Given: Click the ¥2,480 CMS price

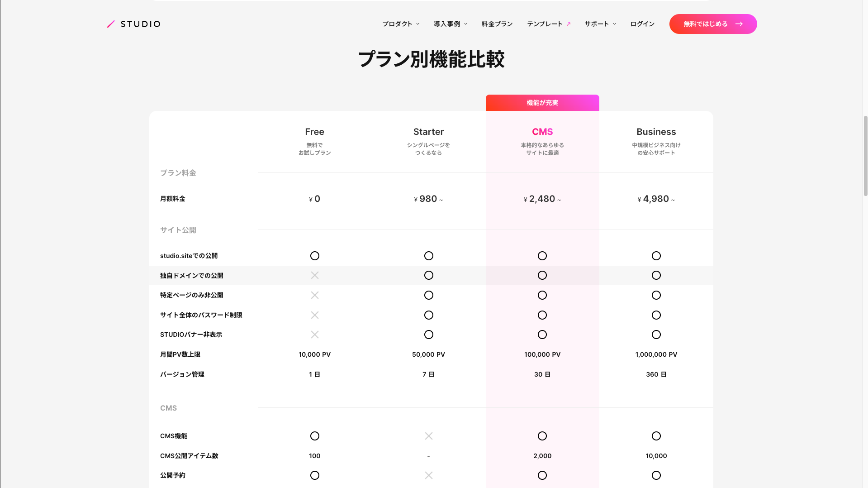Looking at the screenshot, I should pos(542,199).
